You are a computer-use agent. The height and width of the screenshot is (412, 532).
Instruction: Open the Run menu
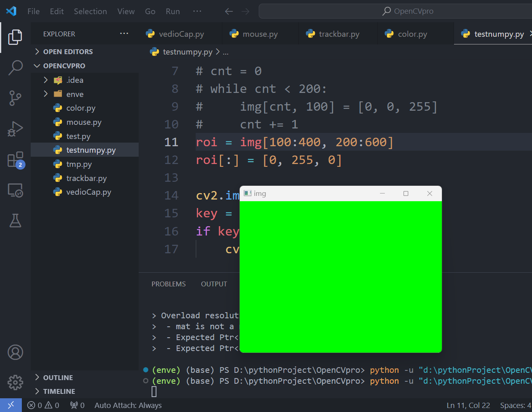(x=173, y=11)
